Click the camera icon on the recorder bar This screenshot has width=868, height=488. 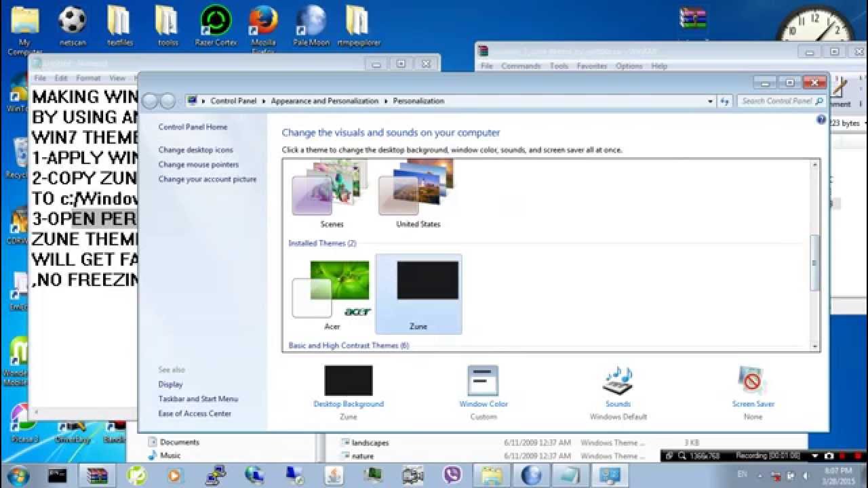829,456
